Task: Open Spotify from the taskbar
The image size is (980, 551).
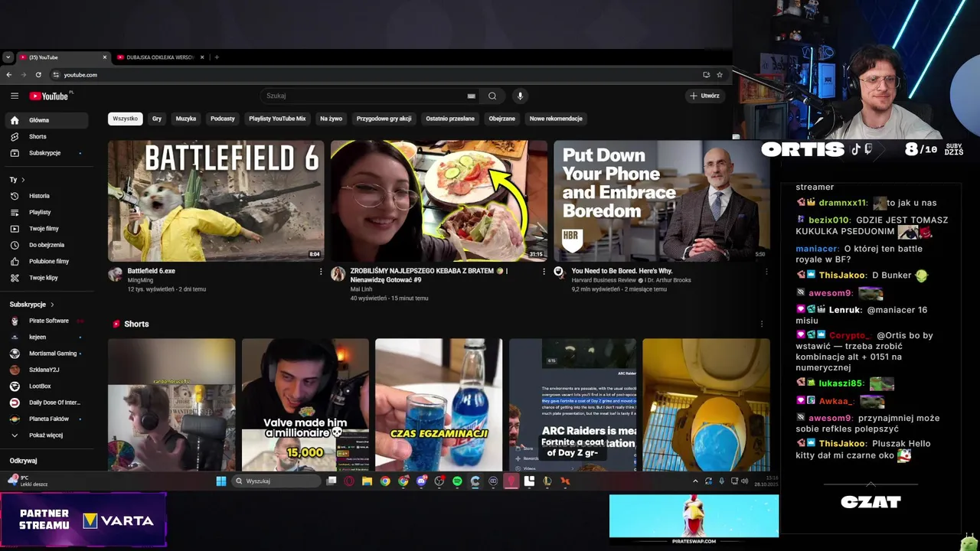Action: pos(457,481)
